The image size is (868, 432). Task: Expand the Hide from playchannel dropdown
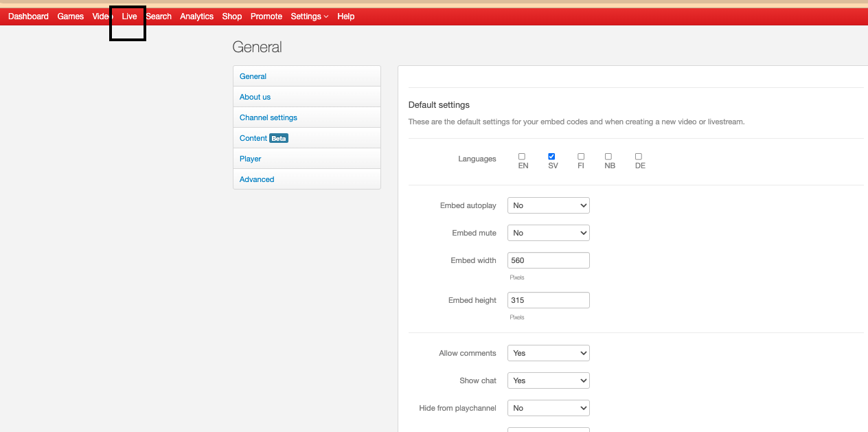[548, 408]
